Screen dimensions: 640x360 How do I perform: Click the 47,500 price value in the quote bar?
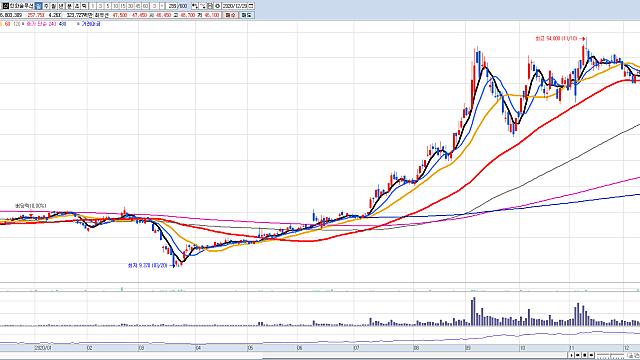120,15
